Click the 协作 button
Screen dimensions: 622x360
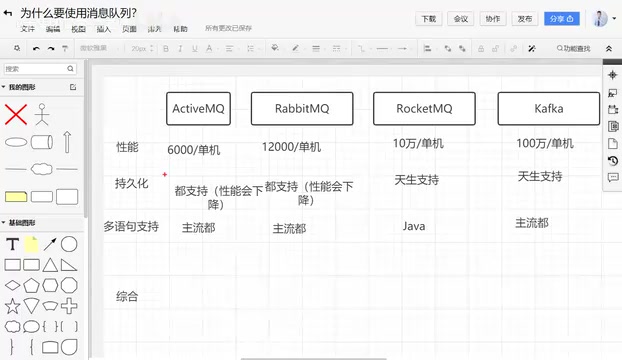493,19
